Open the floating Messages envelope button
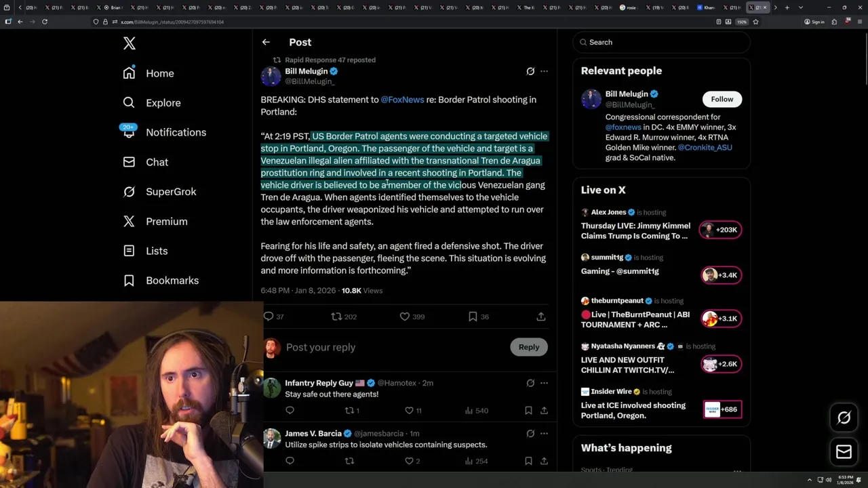 coord(844,452)
